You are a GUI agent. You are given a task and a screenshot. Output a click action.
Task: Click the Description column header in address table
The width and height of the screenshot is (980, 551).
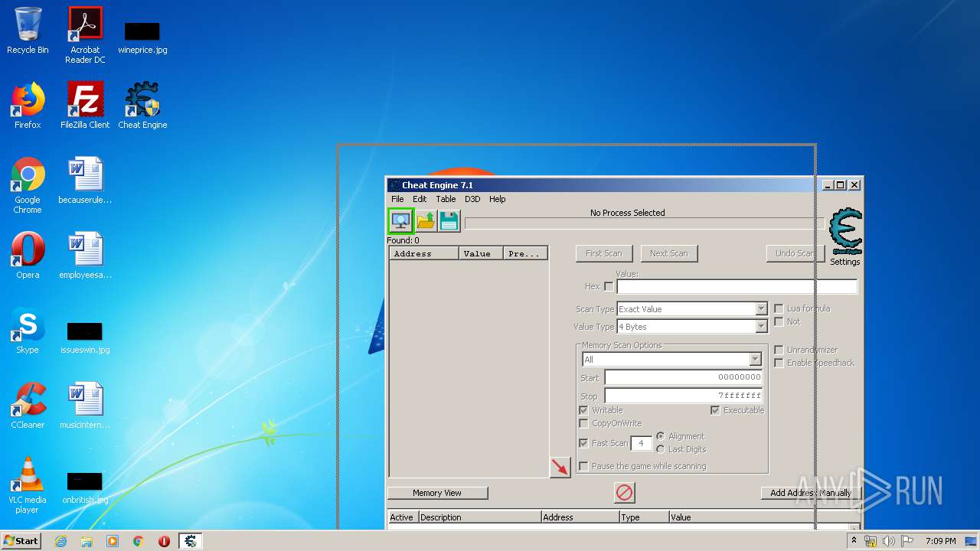pyautogui.click(x=480, y=517)
